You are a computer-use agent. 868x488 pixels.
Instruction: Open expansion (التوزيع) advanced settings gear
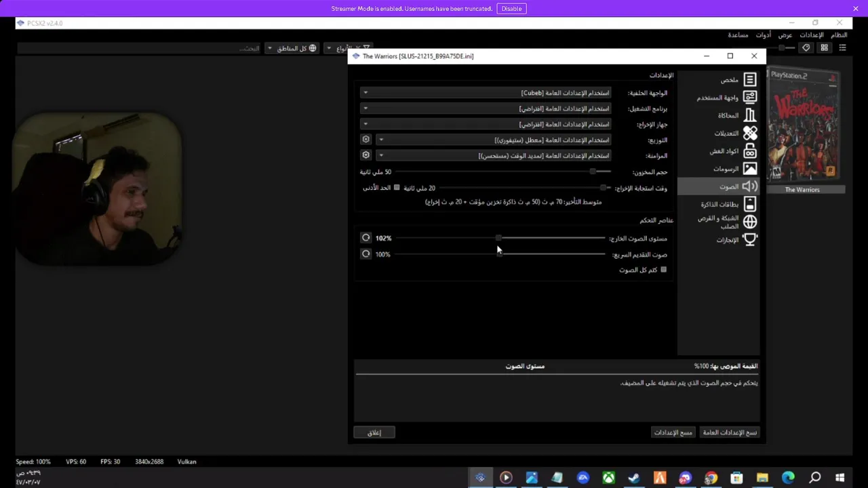tap(366, 140)
